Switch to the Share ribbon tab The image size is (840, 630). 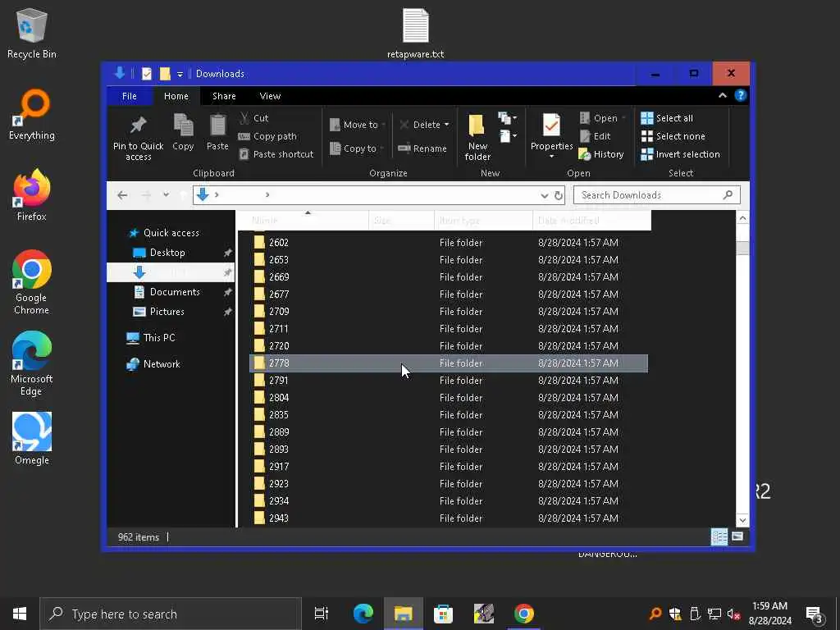pos(224,96)
